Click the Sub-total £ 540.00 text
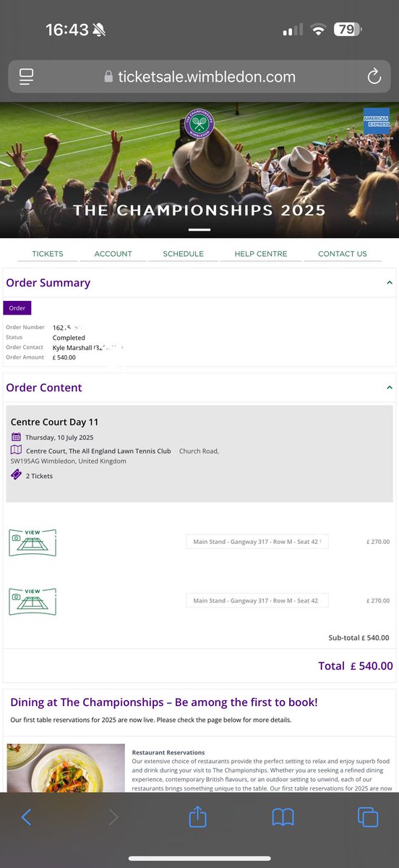The image size is (399, 868). coord(359,638)
